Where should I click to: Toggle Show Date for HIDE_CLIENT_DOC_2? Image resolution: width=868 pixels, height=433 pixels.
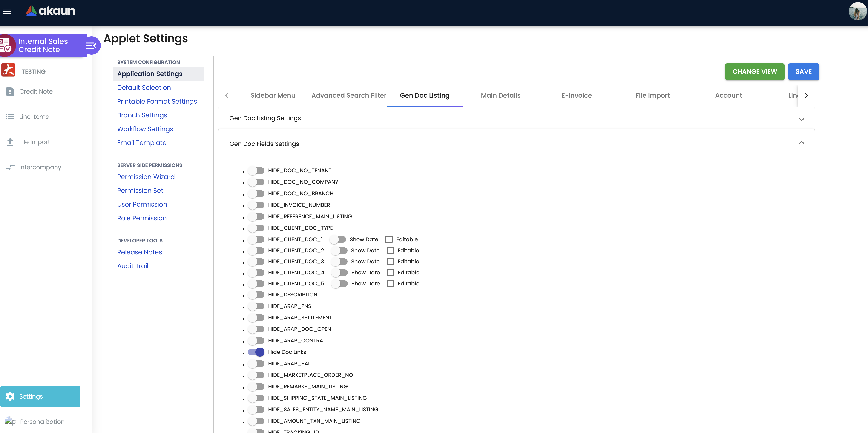point(339,251)
